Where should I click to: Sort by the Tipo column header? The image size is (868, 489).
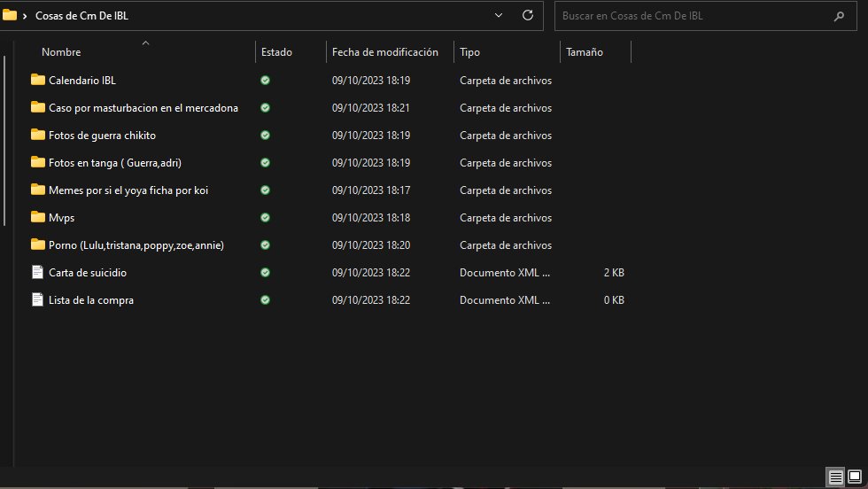pos(469,52)
